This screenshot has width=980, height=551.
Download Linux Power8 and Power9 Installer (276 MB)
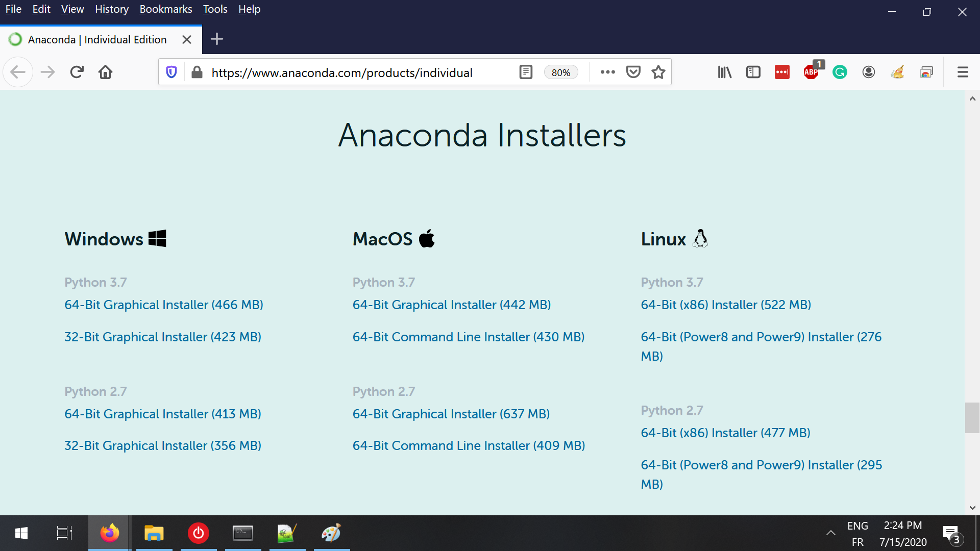point(761,346)
